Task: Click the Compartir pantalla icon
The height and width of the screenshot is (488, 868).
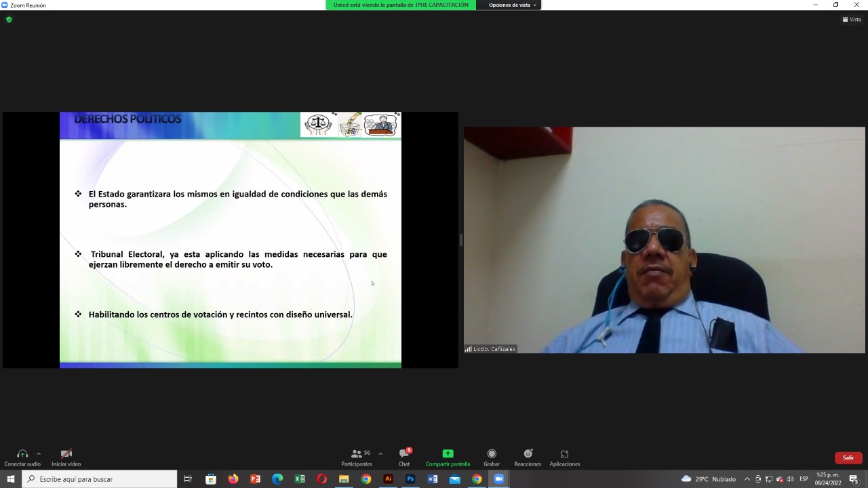Action: click(x=448, y=454)
